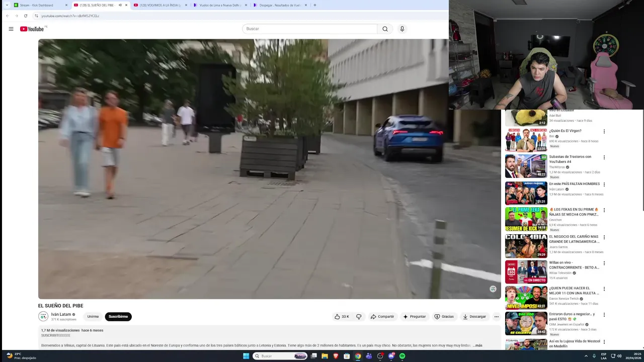Screen dimensions: 644x362
Task: Show hidden system tray icons
Action: 586,356
